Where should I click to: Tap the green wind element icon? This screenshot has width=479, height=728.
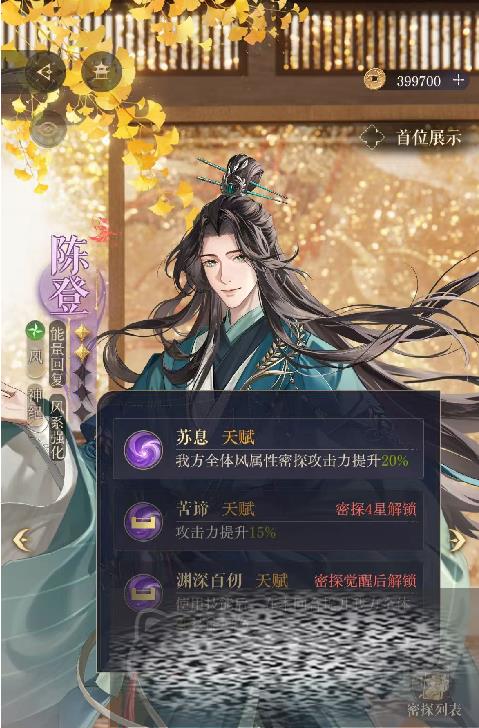[x=34, y=330]
